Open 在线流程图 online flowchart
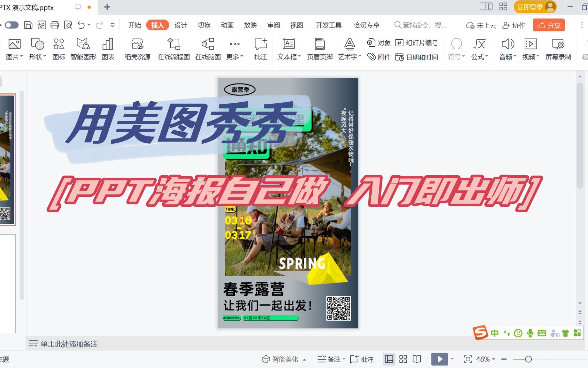Image resolution: width=588 pixels, height=368 pixels. [x=174, y=49]
